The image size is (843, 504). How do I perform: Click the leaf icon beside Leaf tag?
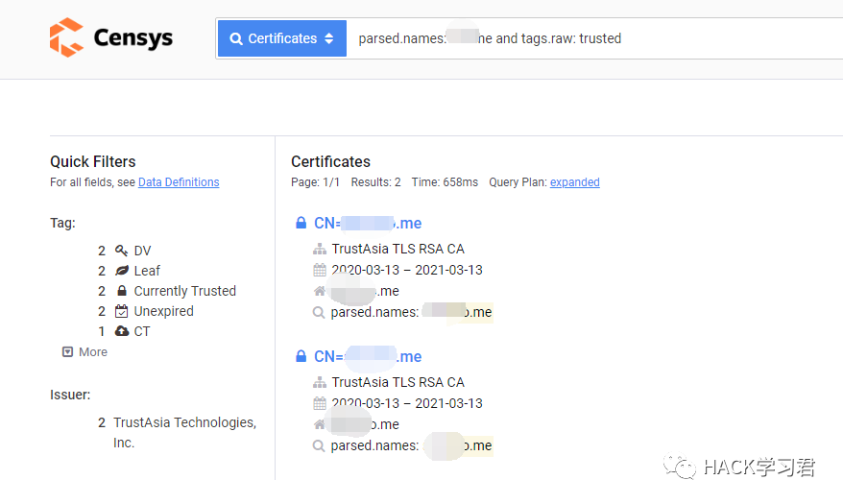(122, 271)
